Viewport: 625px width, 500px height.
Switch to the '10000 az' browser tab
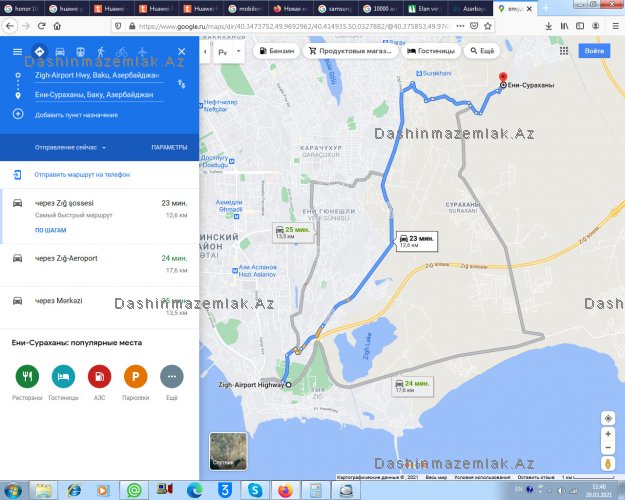point(381,8)
